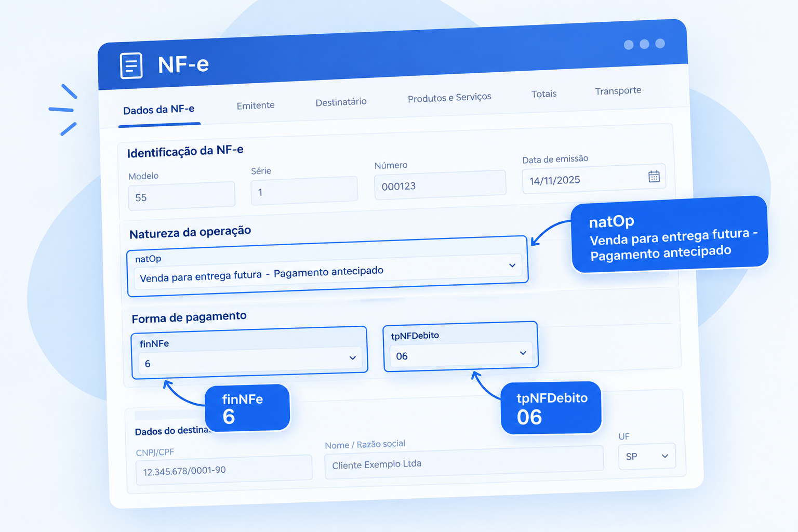The image size is (798, 532).
Task: Expand the natOp dropdown
Action: (x=328, y=272)
